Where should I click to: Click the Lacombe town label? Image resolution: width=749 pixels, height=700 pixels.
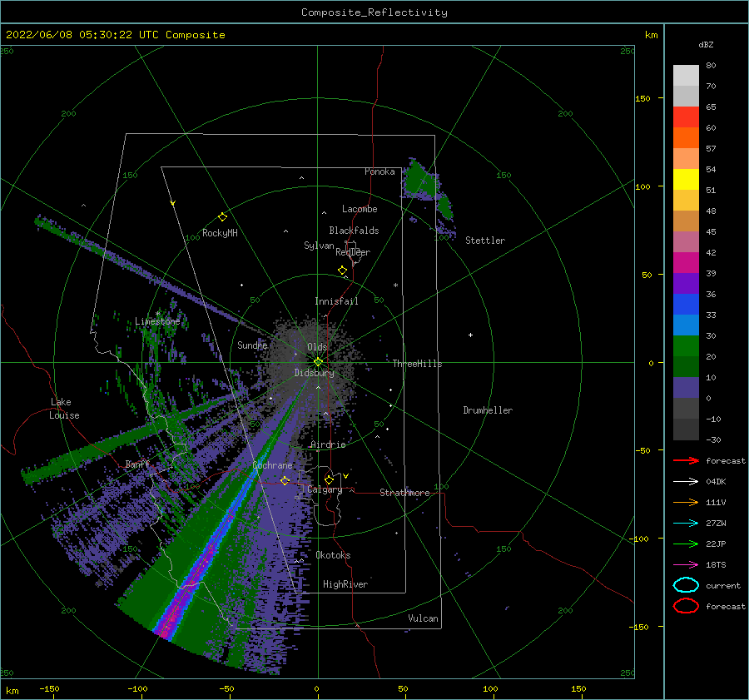[x=360, y=209]
